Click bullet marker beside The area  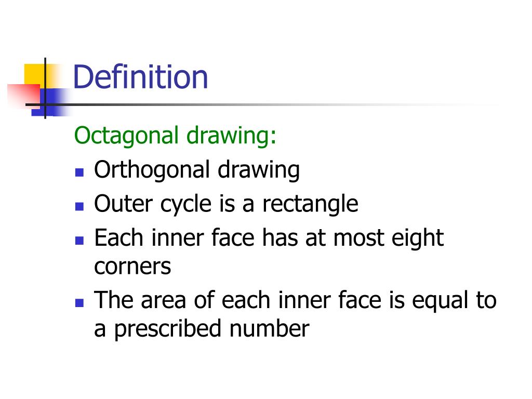click(79, 303)
